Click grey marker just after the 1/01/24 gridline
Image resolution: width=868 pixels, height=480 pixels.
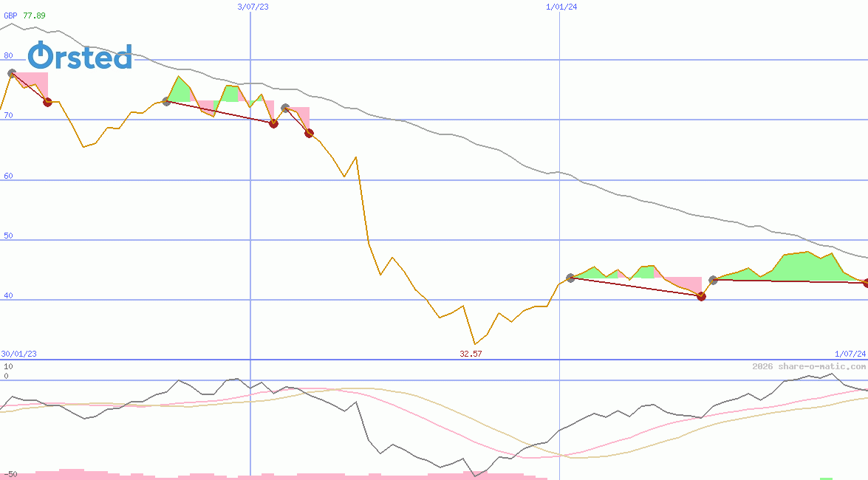click(570, 278)
